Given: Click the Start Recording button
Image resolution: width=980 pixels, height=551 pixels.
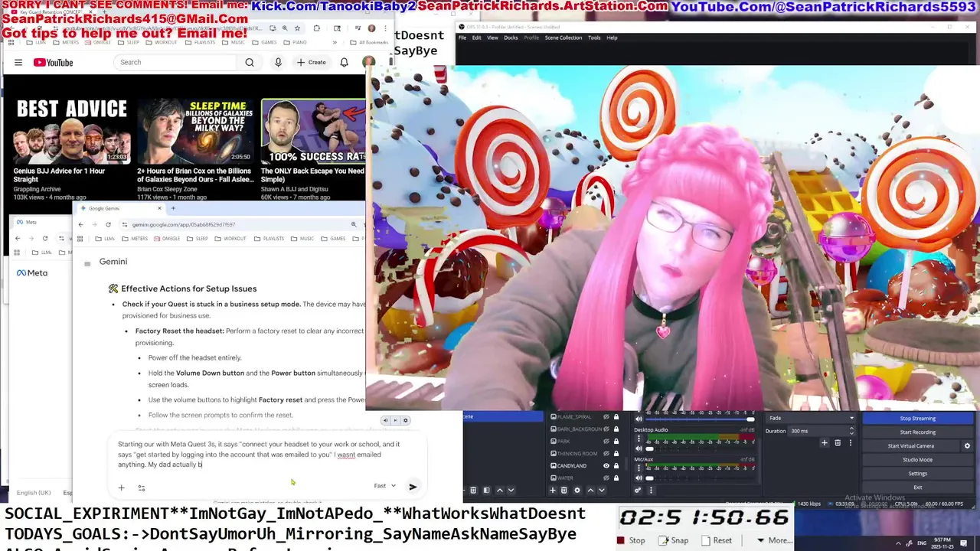Looking at the screenshot, I should [x=917, y=432].
